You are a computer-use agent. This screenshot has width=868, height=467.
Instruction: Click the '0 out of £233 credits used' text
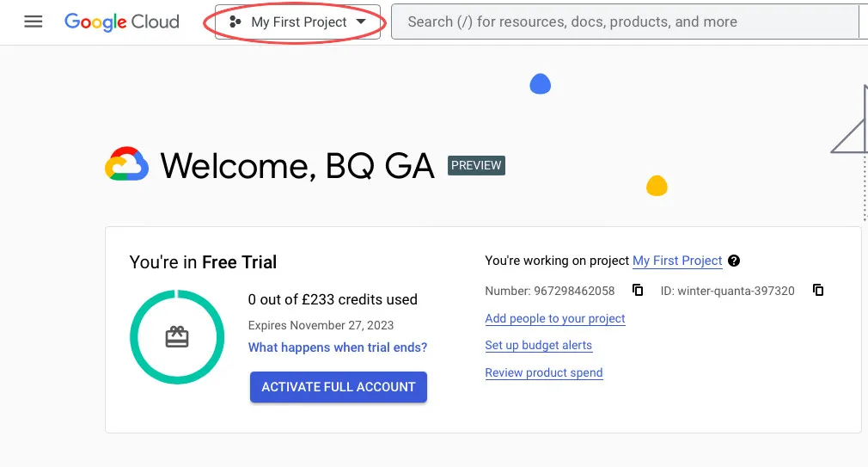333,299
